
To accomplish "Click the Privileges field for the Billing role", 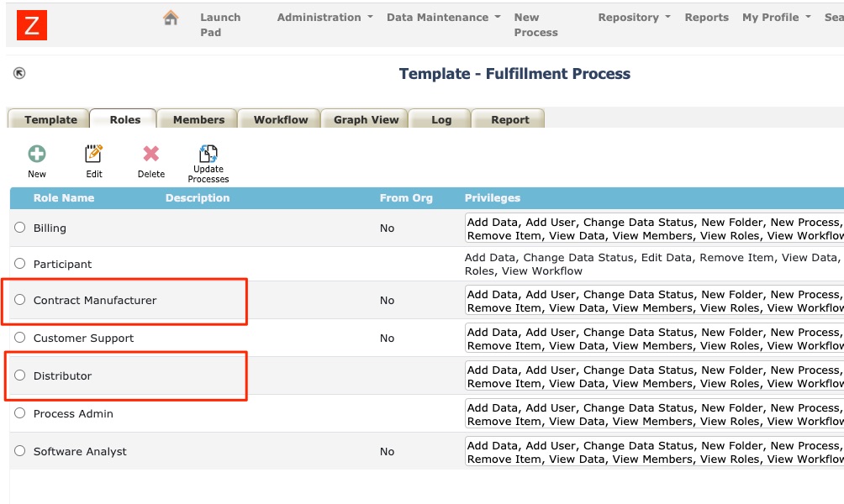I will coord(653,228).
